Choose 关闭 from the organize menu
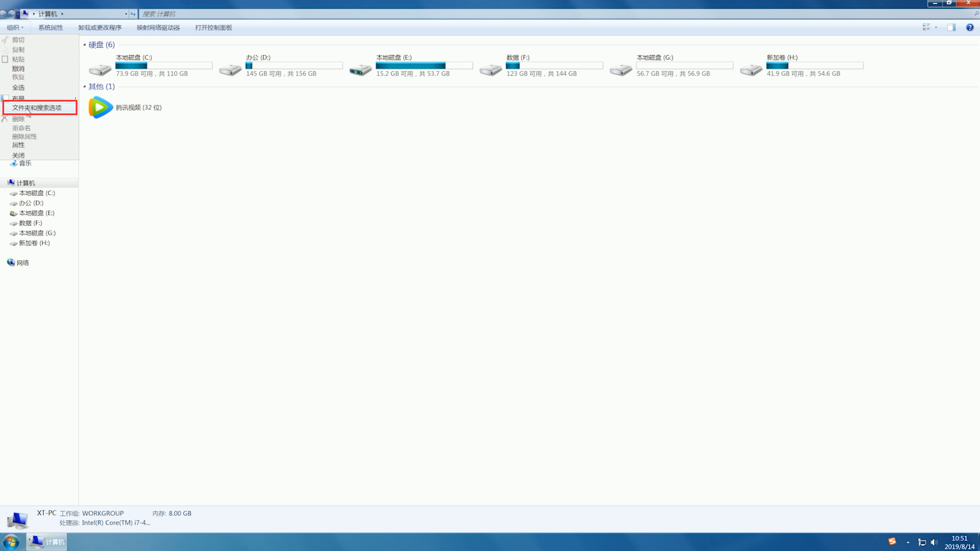This screenshot has height=551, width=980. pos(18,155)
